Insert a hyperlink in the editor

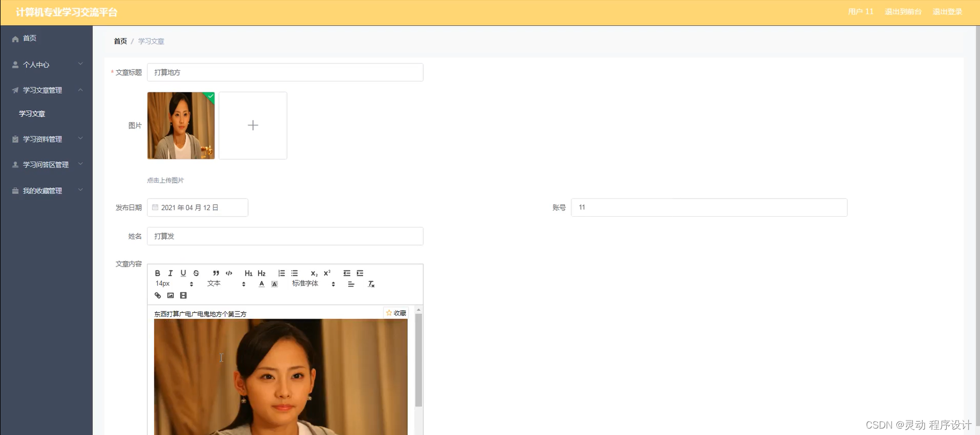point(158,296)
